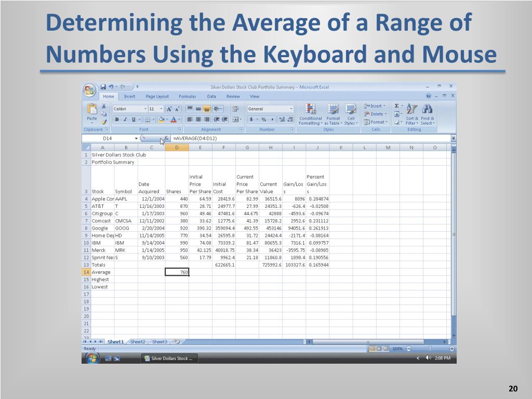Expand Sort & Filter options
The width and height of the screenshot is (532, 399).
(x=411, y=114)
